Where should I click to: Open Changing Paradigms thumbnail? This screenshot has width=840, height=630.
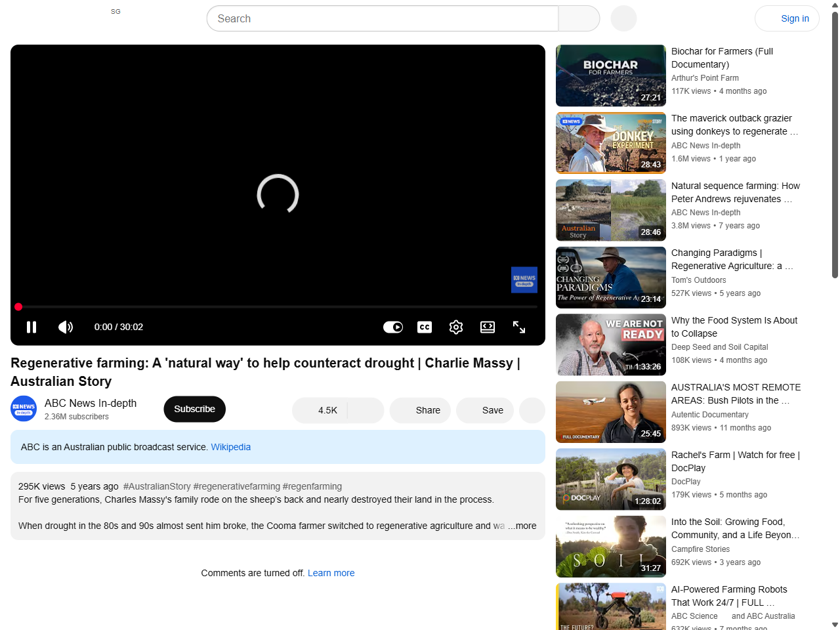click(611, 278)
